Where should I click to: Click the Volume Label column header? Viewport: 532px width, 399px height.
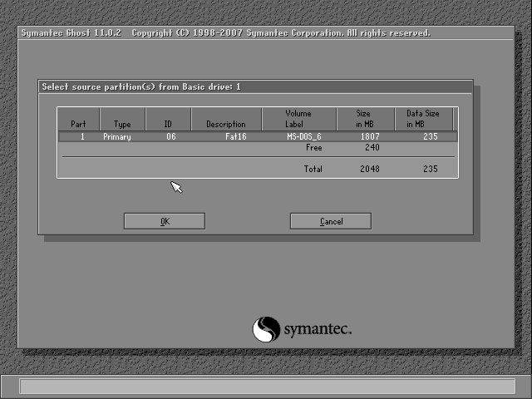299,119
